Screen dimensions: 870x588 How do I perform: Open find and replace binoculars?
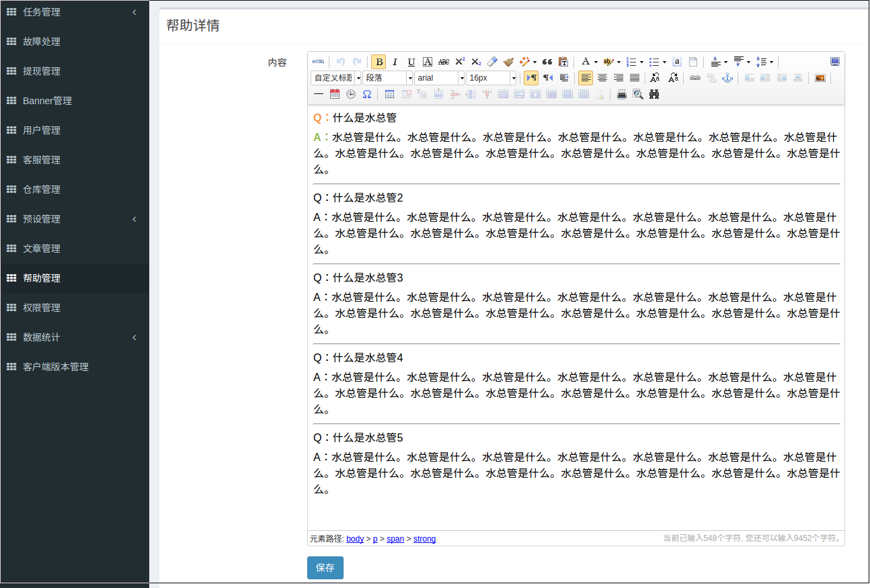654,94
